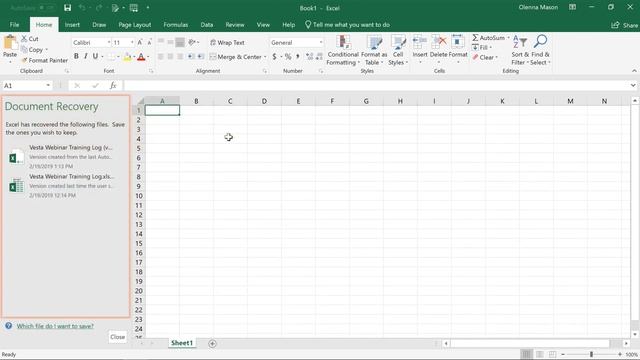Open the File tab
Viewport: 640px width, 360px height.
(x=14, y=24)
